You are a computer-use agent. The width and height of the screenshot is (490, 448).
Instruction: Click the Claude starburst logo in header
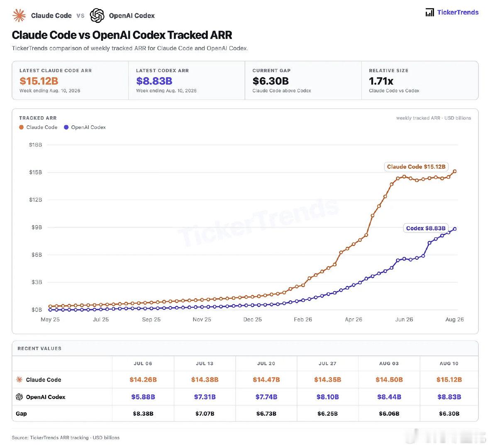coord(19,15)
